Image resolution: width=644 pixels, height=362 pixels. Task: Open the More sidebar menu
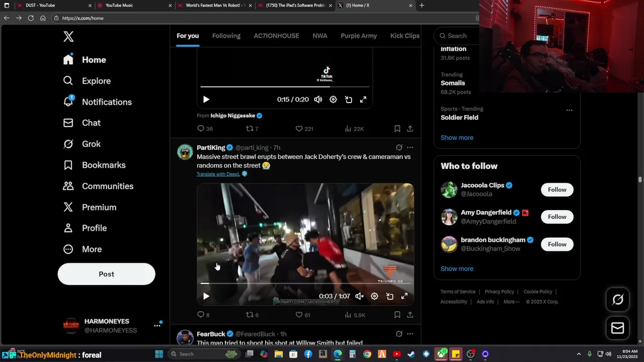(82, 249)
